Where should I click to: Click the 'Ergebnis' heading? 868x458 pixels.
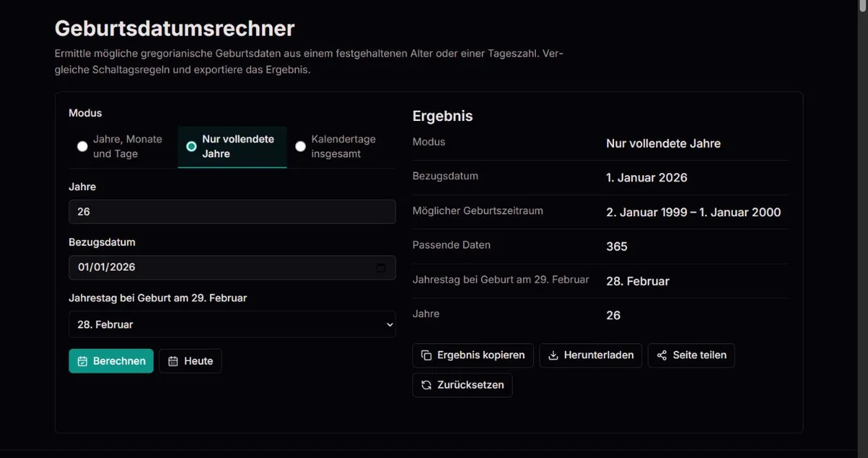click(443, 116)
